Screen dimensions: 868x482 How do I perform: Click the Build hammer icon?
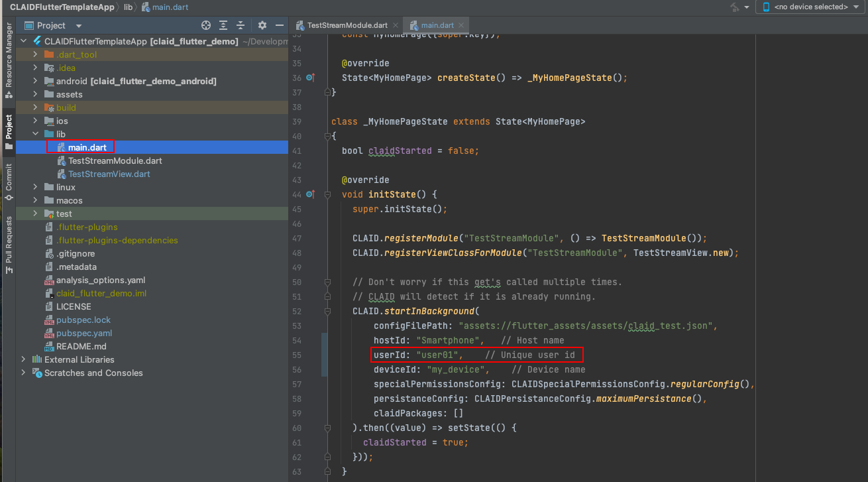pos(735,7)
